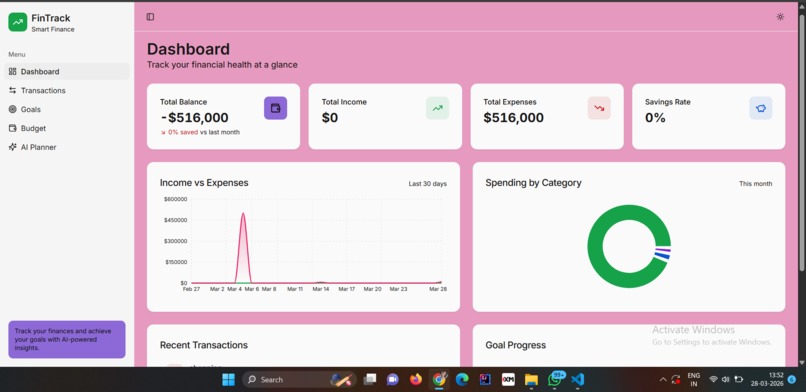Click the green trend-up icon on Total Income
Image resolution: width=806 pixels, height=392 pixels.
point(437,108)
